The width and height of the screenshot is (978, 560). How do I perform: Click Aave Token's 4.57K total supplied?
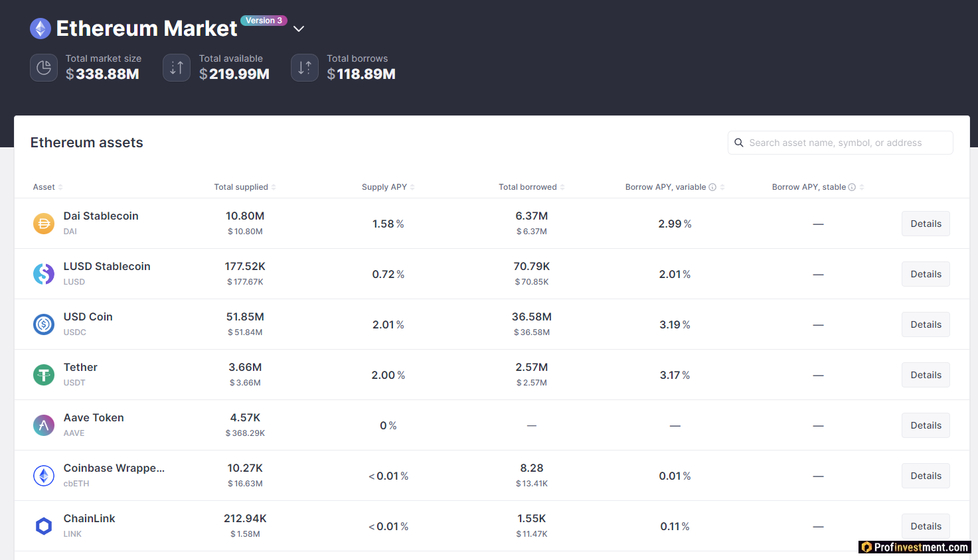click(245, 417)
